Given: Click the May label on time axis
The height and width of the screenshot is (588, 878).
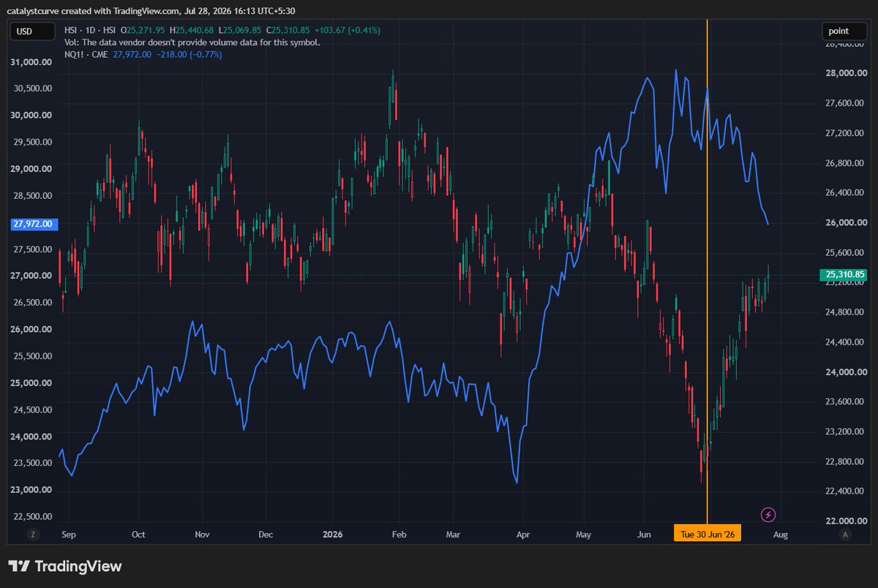Looking at the screenshot, I should tap(583, 535).
